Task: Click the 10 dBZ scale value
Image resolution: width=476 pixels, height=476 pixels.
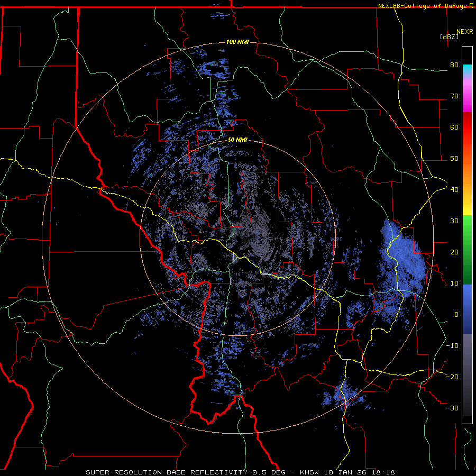Action: tap(454, 283)
